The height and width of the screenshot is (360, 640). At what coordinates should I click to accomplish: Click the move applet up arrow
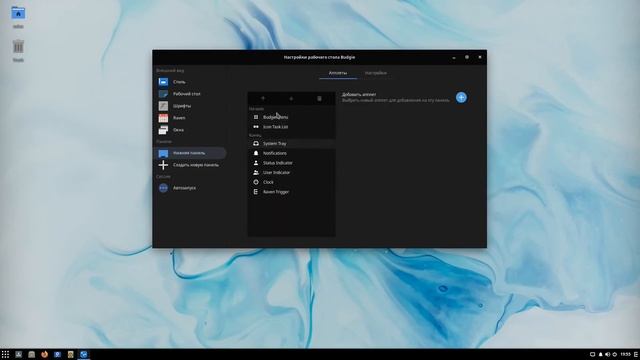coord(263,98)
